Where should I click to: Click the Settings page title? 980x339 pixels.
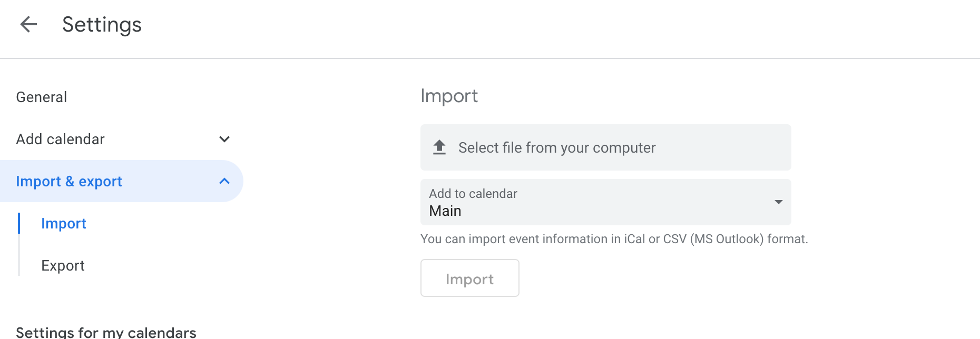click(x=102, y=24)
